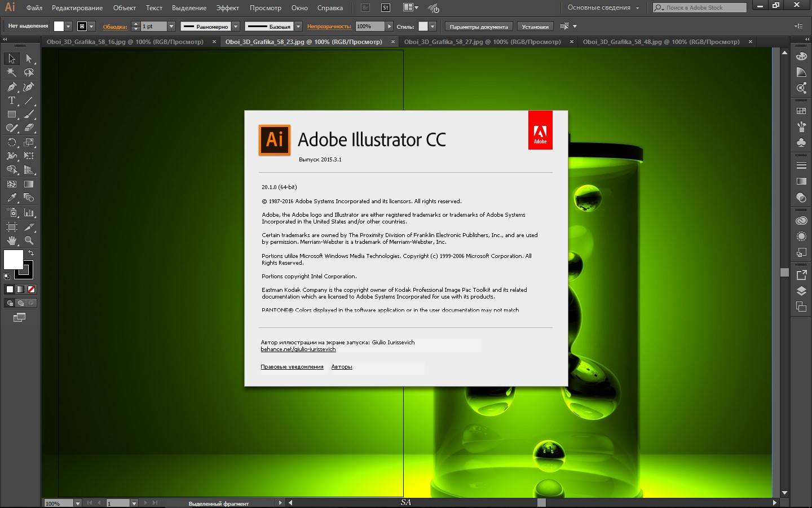Open the Layers panel icon
The height and width of the screenshot is (508, 812).
801,291
